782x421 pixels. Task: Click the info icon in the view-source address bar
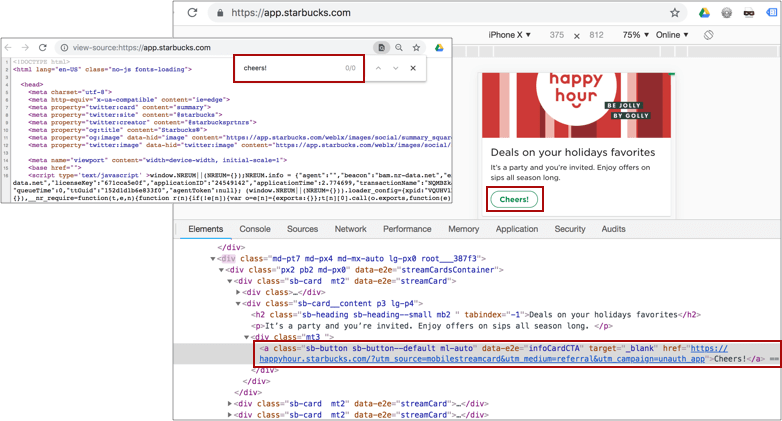(64, 48)
